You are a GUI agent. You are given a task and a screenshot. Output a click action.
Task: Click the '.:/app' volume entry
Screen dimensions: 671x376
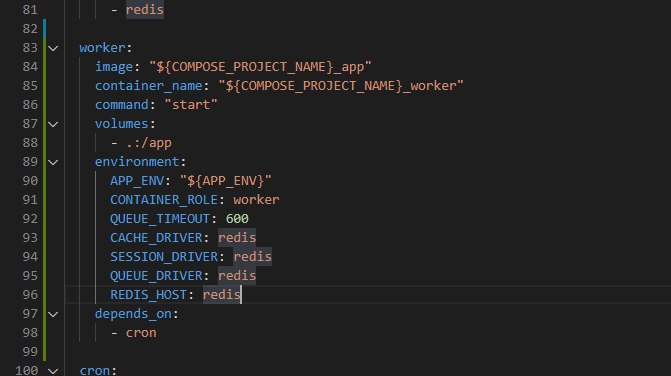pos(149,143)
